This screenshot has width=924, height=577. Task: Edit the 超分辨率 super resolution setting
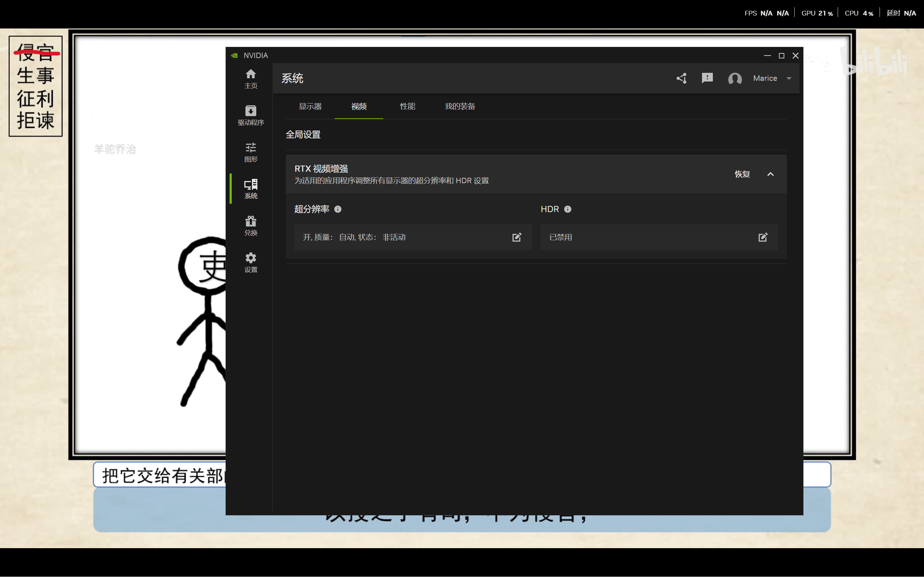[x=517, y=237]
